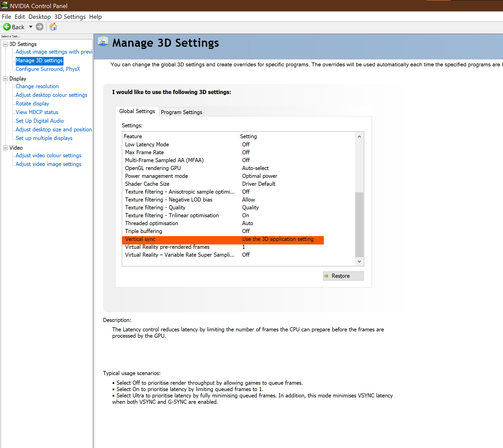
Task: Collapse the 3D Settings tree node
Action: click(5, 44)
